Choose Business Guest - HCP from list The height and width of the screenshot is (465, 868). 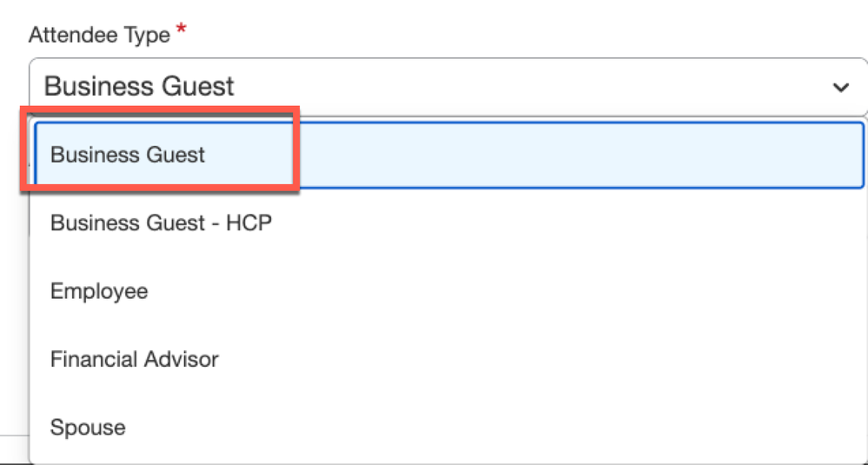coord(449,223)
